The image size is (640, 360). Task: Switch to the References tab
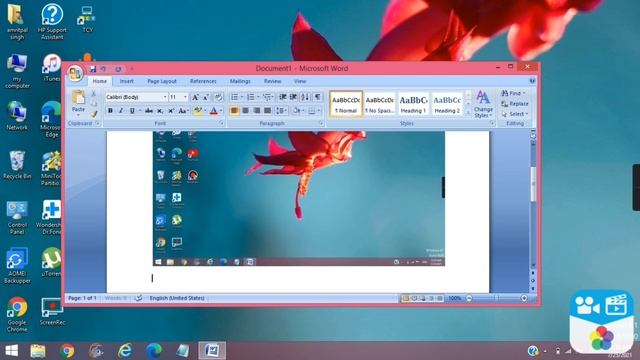coord(203,82)
